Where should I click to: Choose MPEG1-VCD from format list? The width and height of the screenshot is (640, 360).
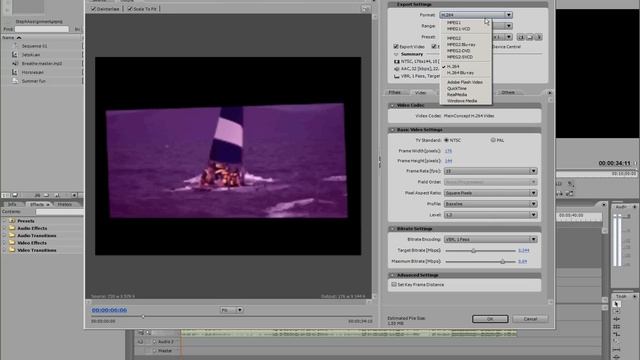458,29
